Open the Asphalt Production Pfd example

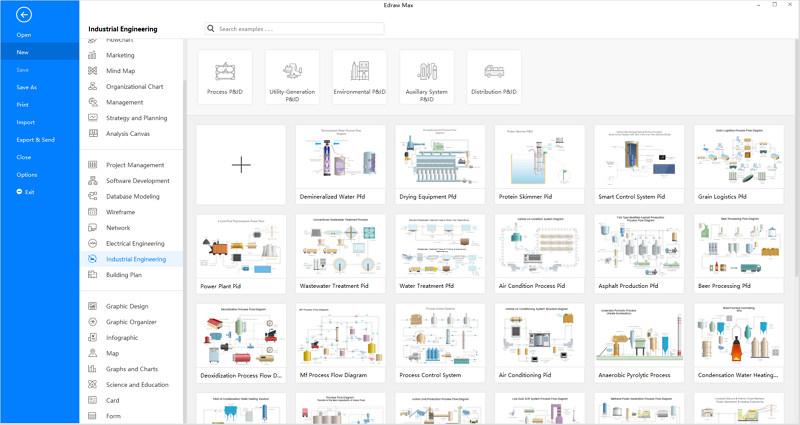[639, 254]
